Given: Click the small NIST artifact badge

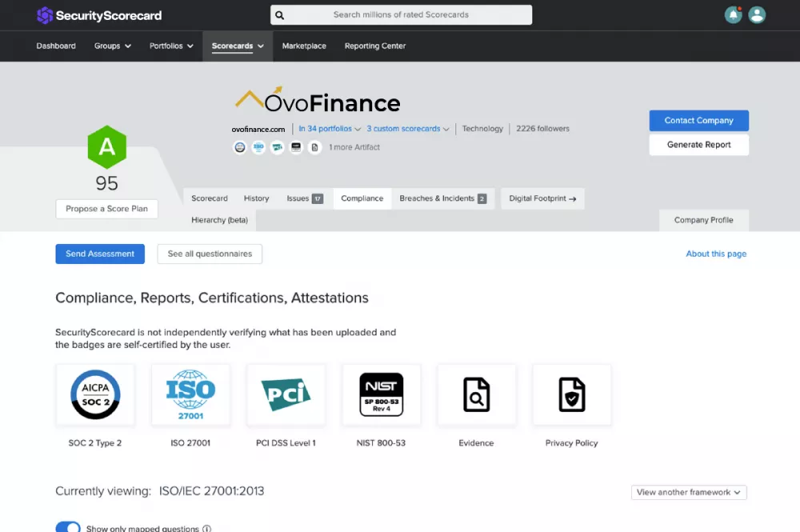Looking at the screenshot, I should [x=296, y=147].
